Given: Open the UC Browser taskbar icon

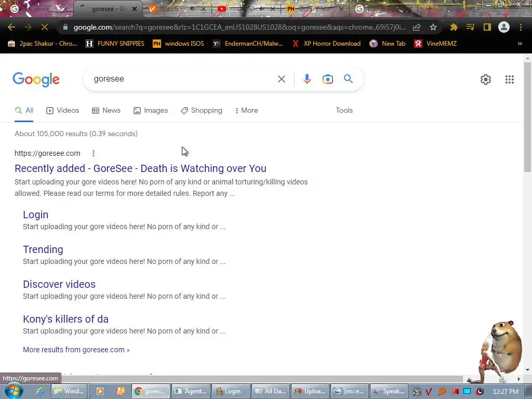Looking at the screenshot, I should tap(121, 391).
